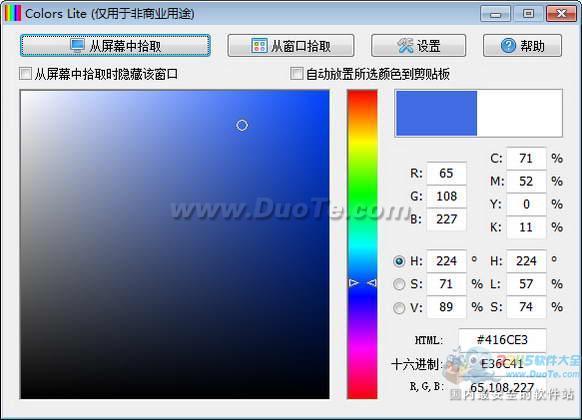Enable 从屏幕中拾取时隐藏该窗口 checkbox
The height and width of the screenshot is (420, 582).
click(25, 73)
